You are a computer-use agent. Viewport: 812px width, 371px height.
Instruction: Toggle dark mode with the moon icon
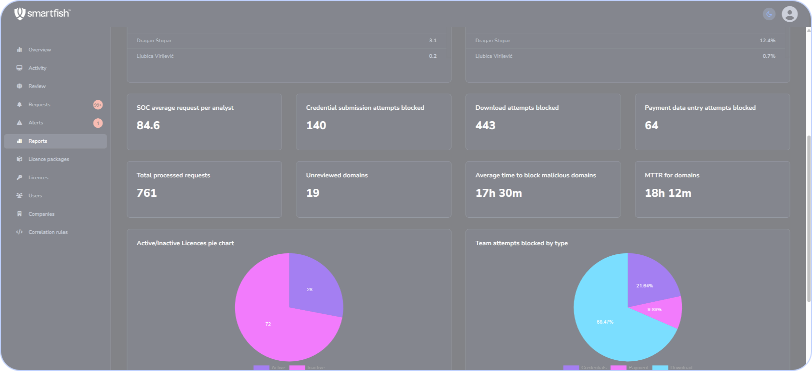click(769, 14)
